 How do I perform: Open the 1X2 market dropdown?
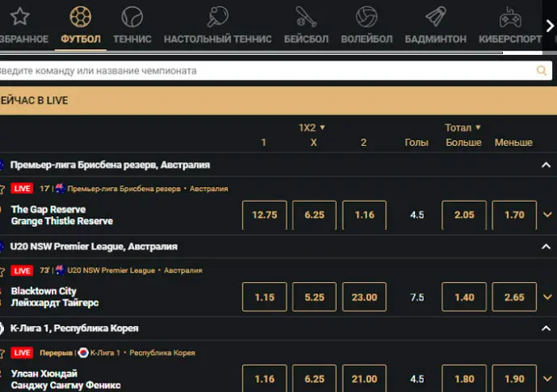coord(312,127)
